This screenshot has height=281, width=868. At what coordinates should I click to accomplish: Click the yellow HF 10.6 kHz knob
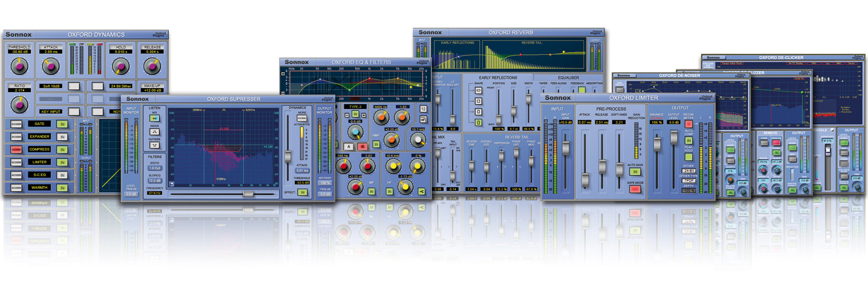pos(392,166)
